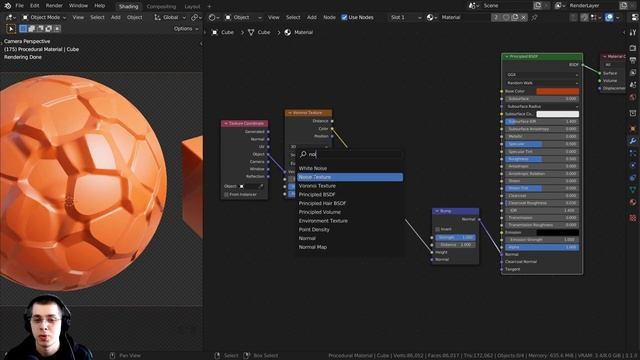Duplicate material with new-copy icon
This screenshot has height=360, width=640.
tap(515, 18)
